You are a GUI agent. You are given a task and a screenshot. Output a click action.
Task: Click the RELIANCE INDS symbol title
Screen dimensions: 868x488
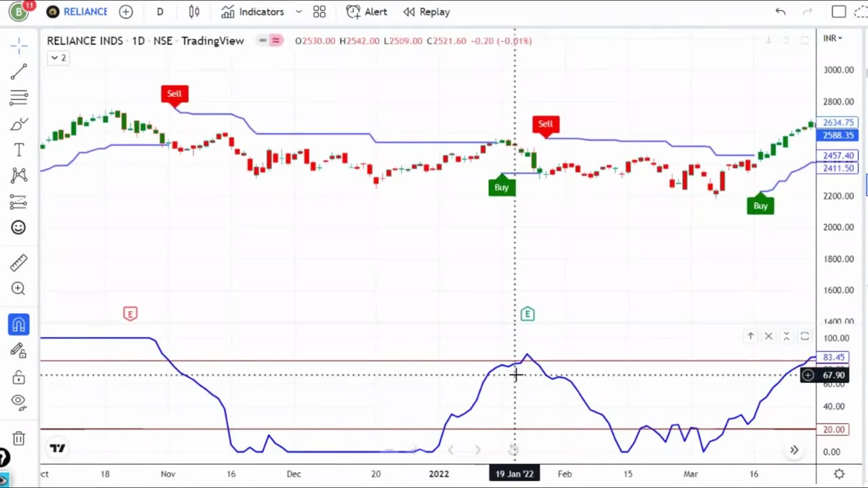85,41
